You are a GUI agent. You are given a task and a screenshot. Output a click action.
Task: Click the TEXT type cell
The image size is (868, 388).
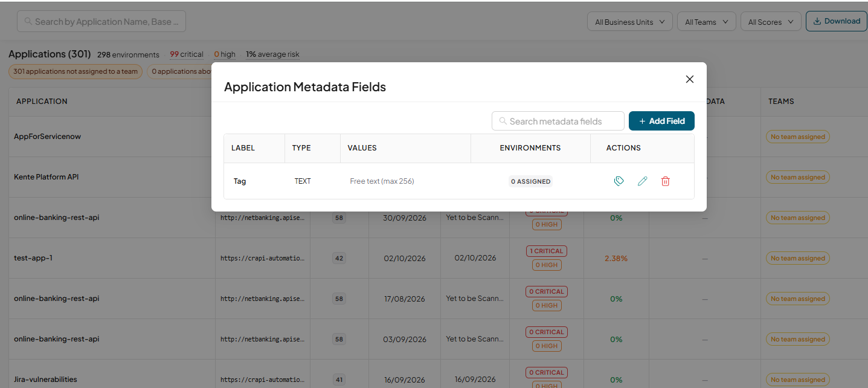point(303,181)
